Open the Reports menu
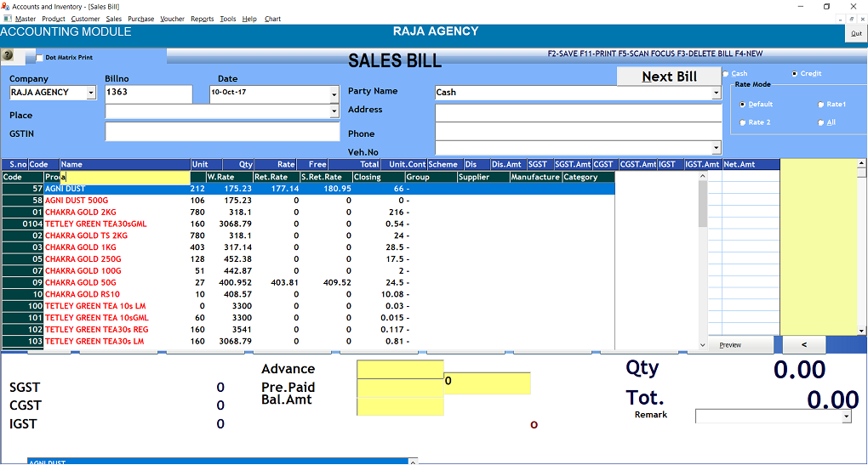This screenshot has width=868, height=465. click(202, 19)
